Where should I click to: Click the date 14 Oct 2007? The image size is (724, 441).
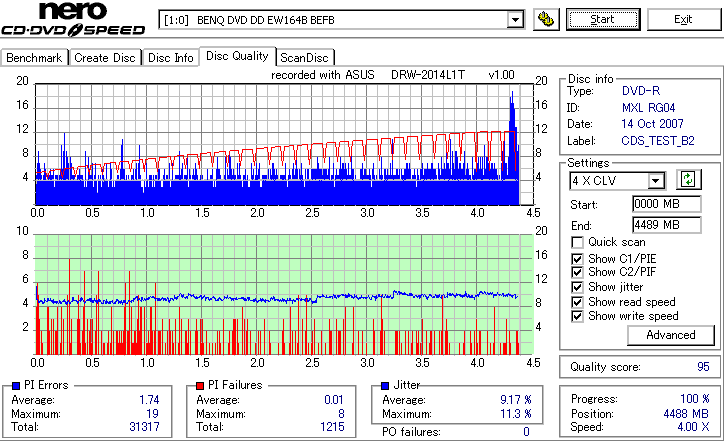coord(652,124)
